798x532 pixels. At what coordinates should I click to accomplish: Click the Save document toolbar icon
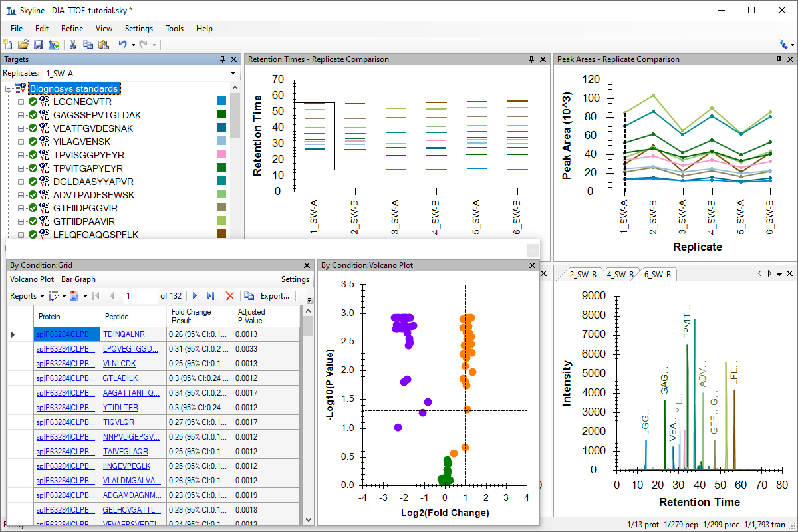[39, 45]
